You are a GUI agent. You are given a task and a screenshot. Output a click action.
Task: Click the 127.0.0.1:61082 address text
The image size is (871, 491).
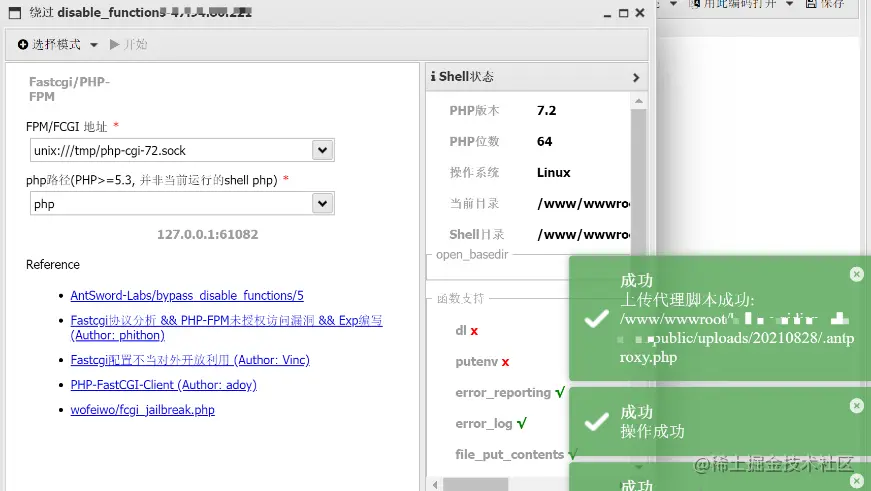(207, 234)
